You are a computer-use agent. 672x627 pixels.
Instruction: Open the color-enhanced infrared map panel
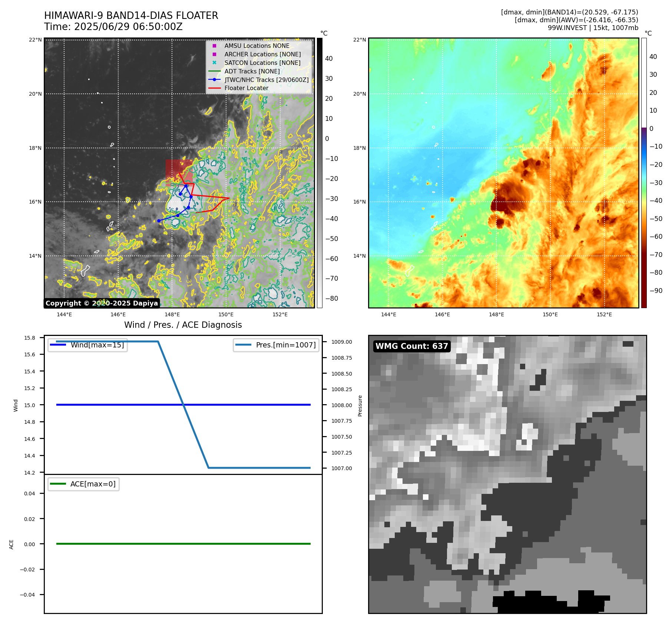coord(504,173)
